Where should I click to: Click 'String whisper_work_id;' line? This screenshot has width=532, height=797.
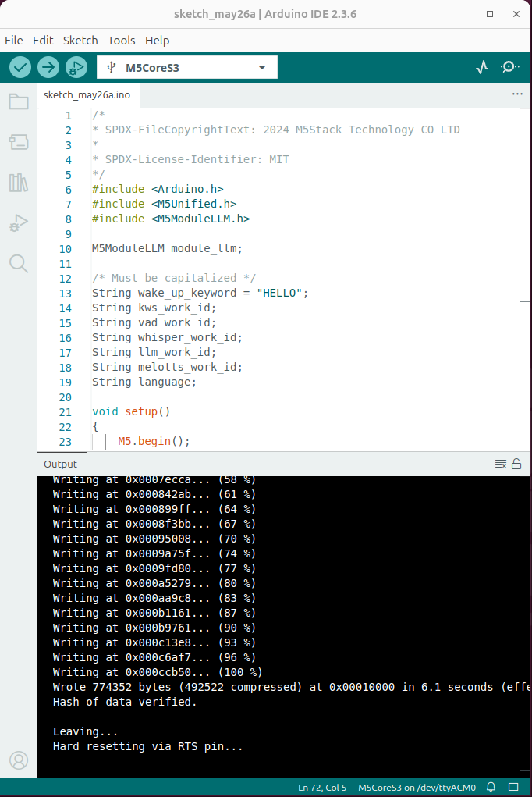(x=167, y=337)
